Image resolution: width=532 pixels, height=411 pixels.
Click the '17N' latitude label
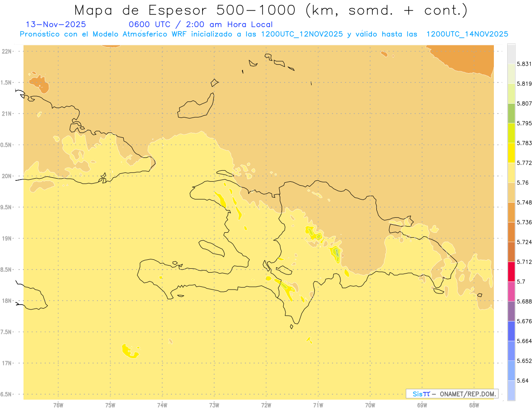coord(6,363)
